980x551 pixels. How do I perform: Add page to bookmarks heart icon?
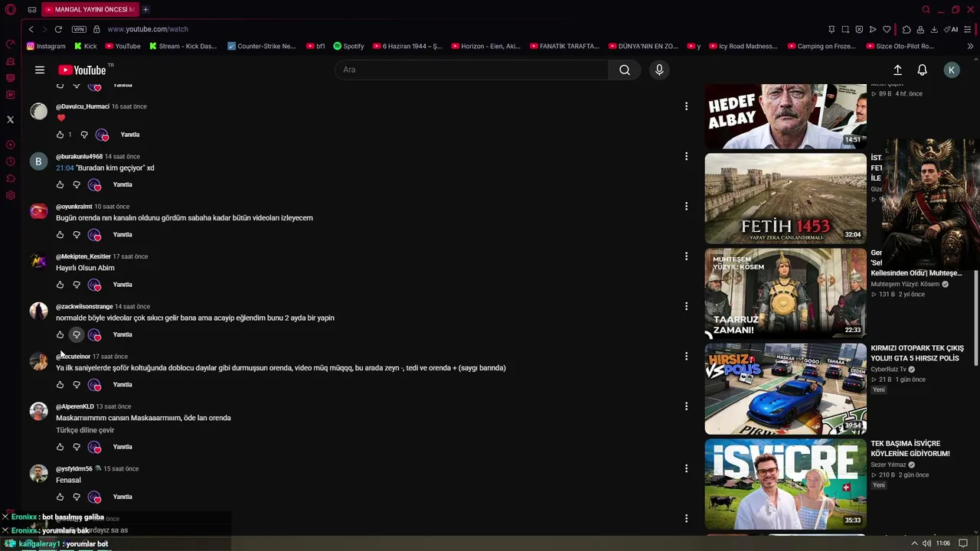tap(887, 29)
